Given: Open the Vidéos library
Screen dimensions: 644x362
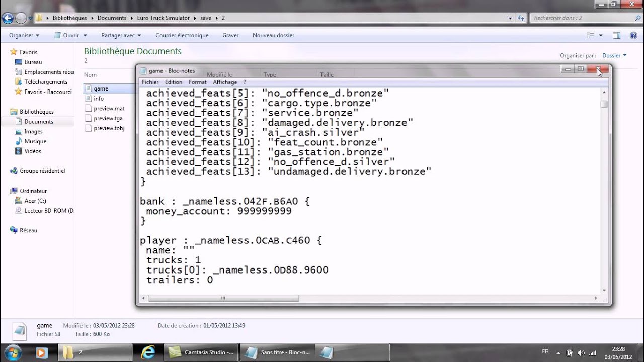Looking at the screenshot, I should coord(33,151).
